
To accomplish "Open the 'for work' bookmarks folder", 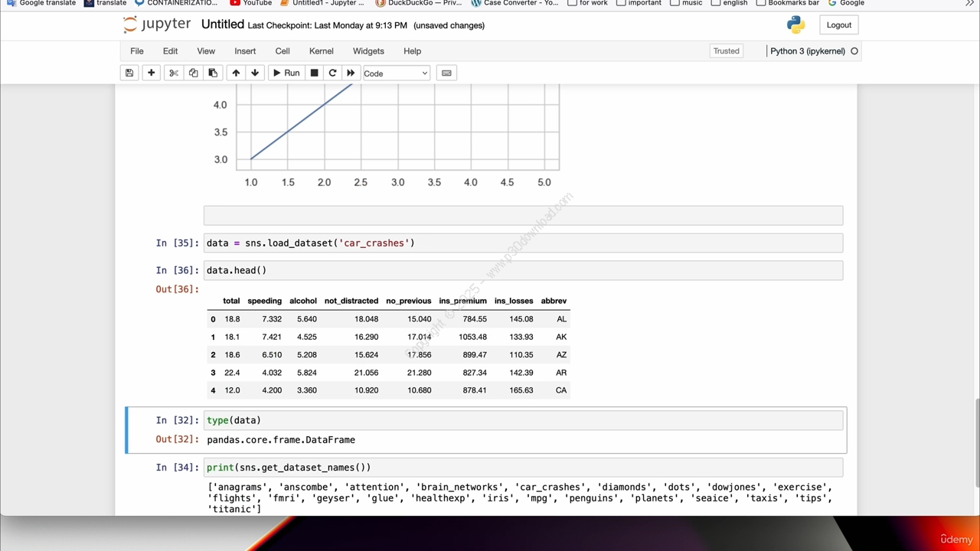I will pyautogui.click(x=587, y=3).
